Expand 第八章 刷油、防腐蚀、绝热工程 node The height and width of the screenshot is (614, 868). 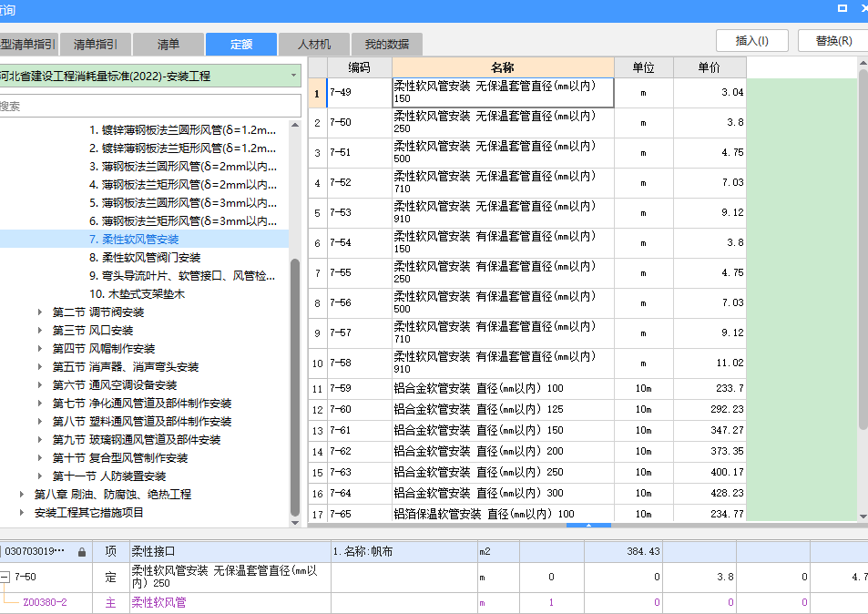(x=22, y=495)
